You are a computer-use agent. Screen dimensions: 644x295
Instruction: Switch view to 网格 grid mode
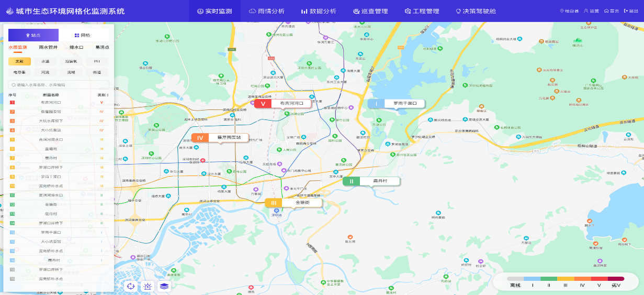(x=83, y=35)
